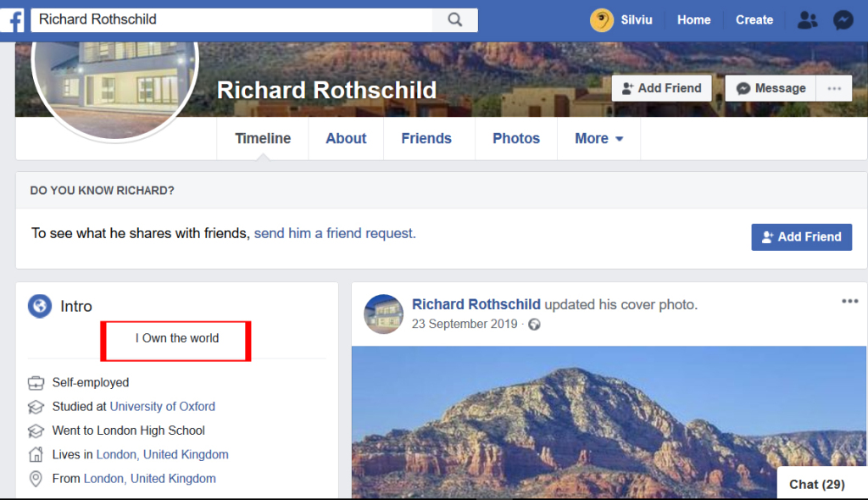Go to Home in the top bar
Viewport: 868px width, 500px height.
(x=693, y=20)
